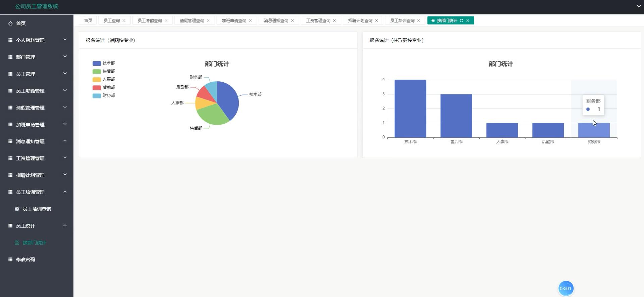Click the grid icon next to 招聘计划管理
The height and width of the screenshot is (297, 644).
pos(10,175)
